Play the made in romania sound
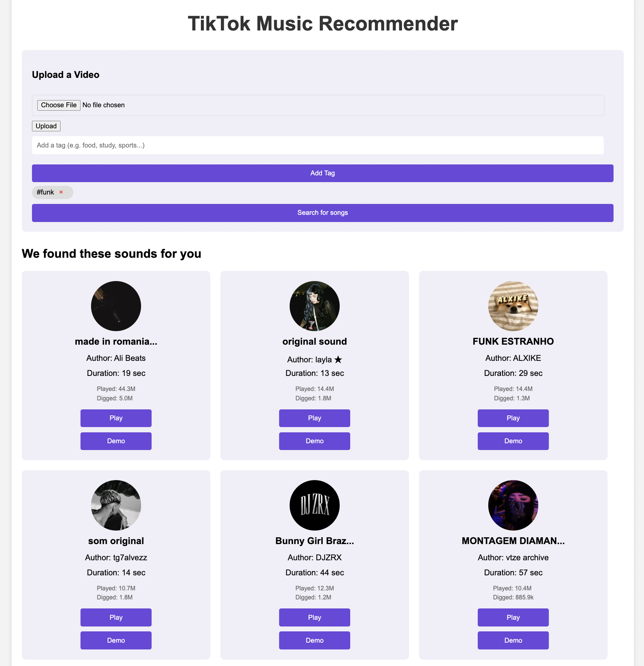Viewport: 644px width, 666px height. point(116,418)
